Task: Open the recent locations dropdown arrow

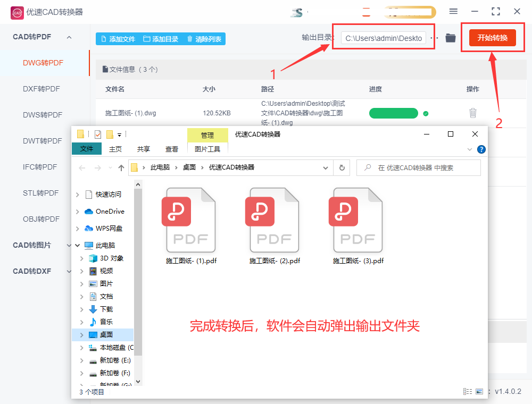Action: [x=110, y=168]
